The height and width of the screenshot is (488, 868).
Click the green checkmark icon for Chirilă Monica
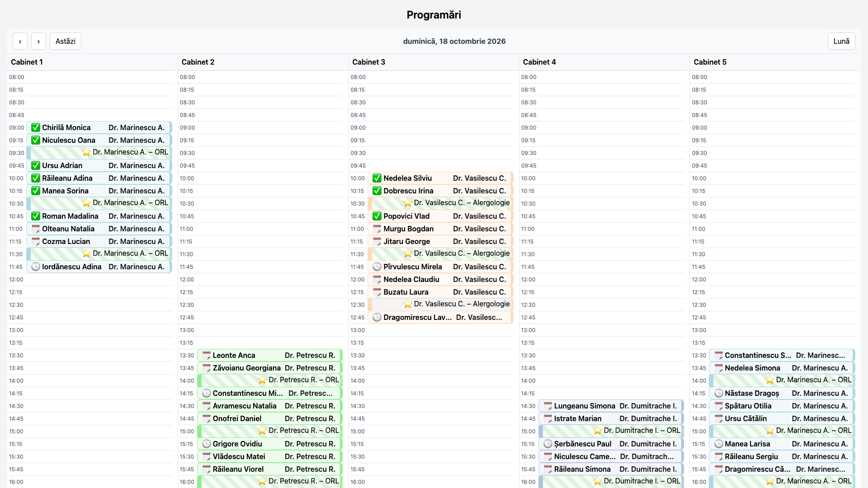(36, 127)
